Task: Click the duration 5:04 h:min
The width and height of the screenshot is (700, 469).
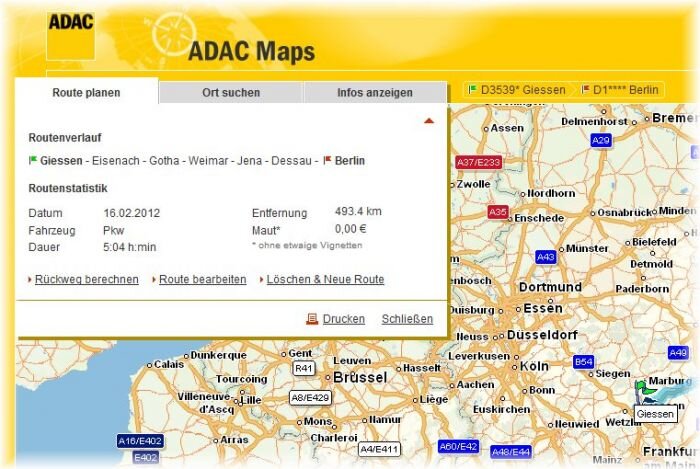Action: click(x=129, y=247)
